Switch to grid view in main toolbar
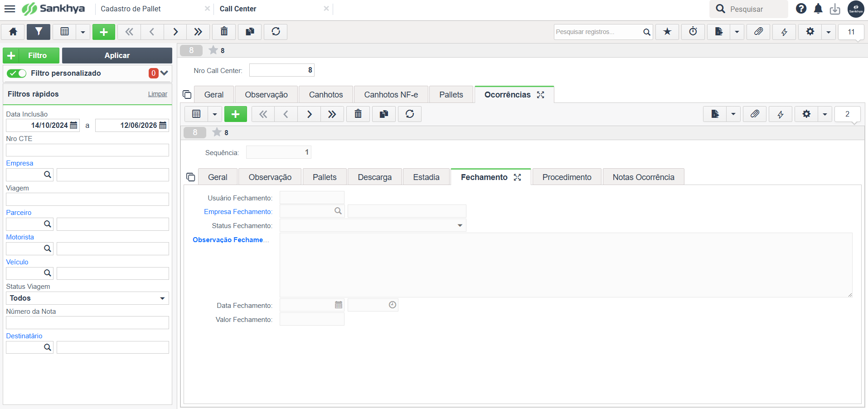The width and height of the screenshot is (868, 409). click(x=65, y=32)
